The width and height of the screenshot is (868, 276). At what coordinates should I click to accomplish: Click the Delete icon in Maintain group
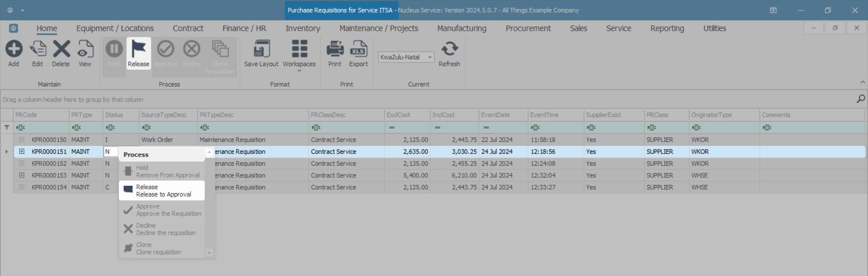coord(61,49)
